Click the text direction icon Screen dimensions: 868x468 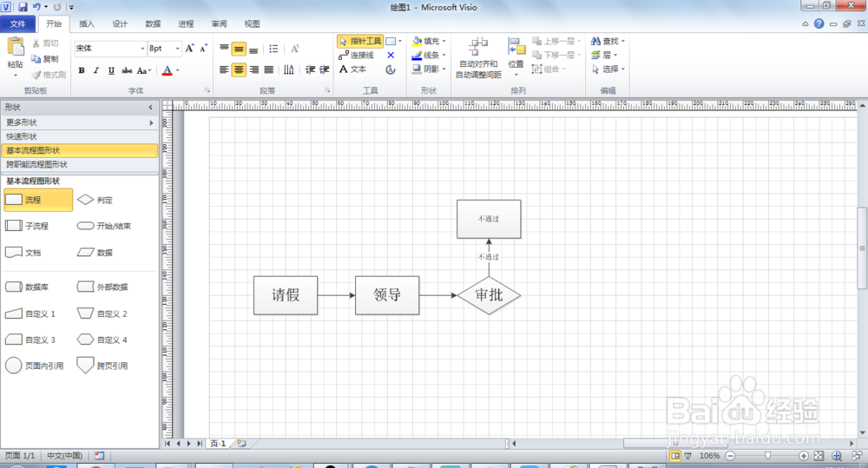point(288,69)
